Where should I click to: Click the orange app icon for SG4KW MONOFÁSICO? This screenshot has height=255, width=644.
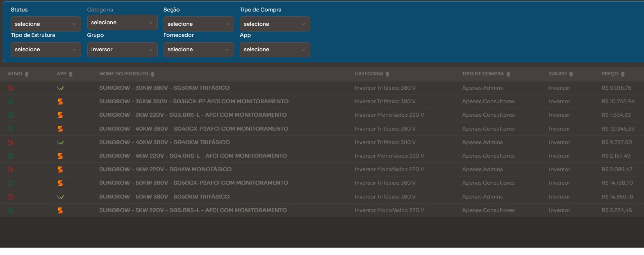pos(60,169)
